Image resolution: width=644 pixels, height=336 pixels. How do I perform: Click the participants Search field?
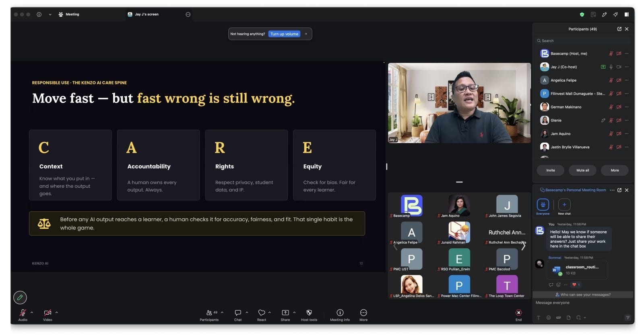tap(582, 41)
